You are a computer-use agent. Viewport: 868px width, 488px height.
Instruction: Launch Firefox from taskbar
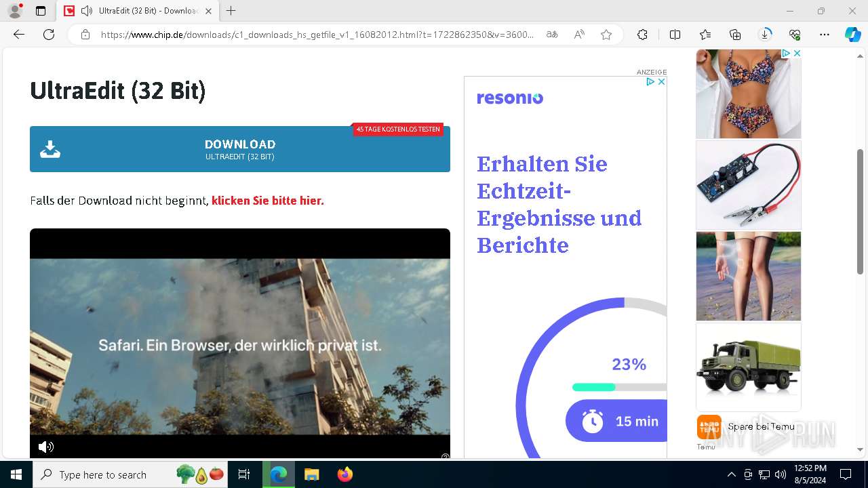pyautogui.click(x=345, y=474)
